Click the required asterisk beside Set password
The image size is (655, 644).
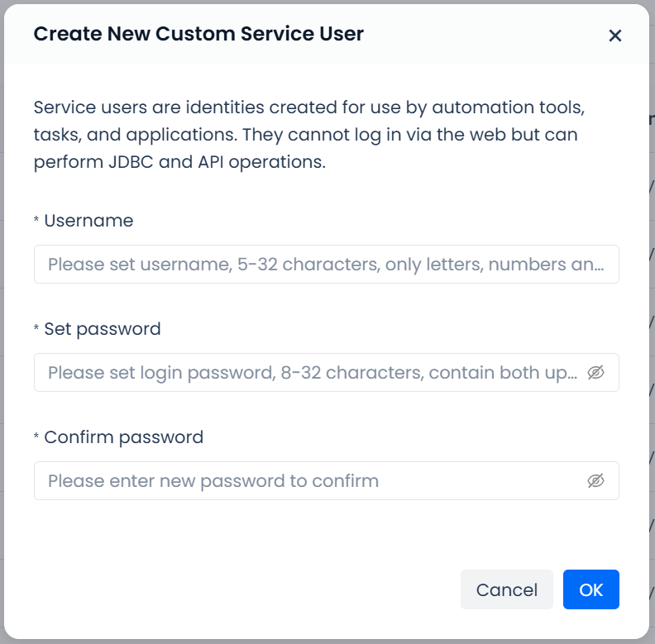click(x=36, y=330)
